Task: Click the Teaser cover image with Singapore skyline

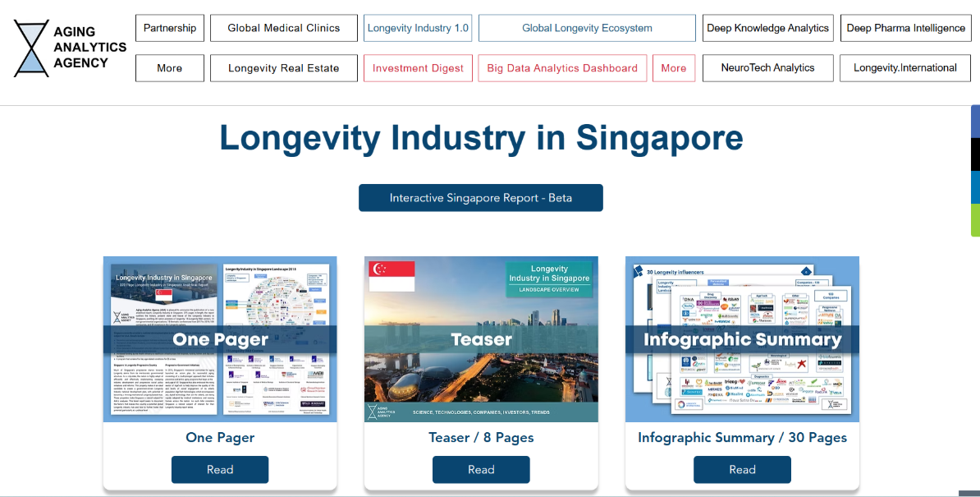Action: point(481,339)
